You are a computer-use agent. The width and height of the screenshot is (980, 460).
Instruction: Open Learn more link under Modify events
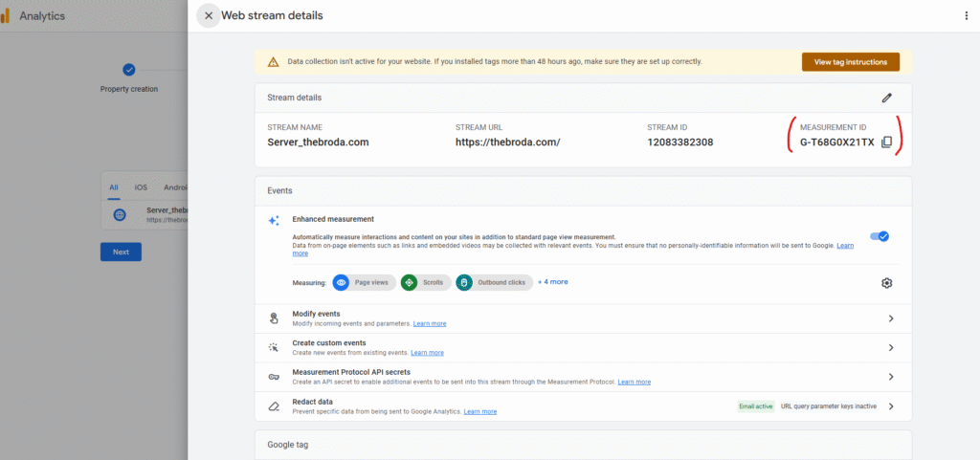[430, 324]
